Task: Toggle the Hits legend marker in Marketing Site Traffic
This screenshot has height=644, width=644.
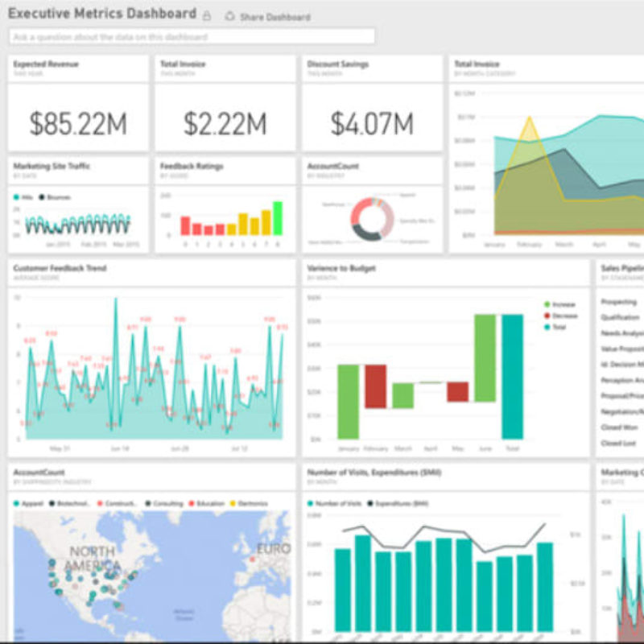Action: pyautogui.click(x=16, y=196)
